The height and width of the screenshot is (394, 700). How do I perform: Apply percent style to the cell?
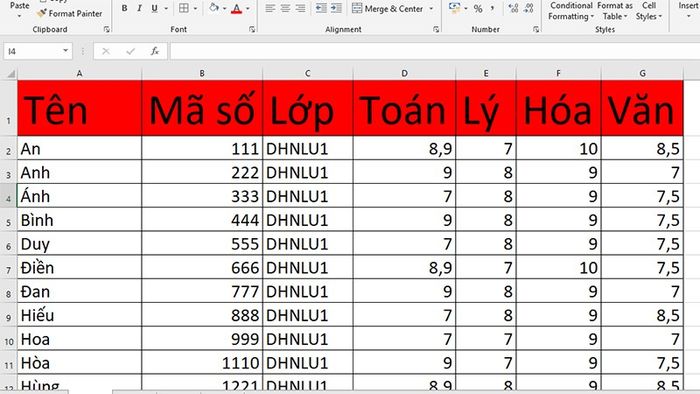[478, 8]
